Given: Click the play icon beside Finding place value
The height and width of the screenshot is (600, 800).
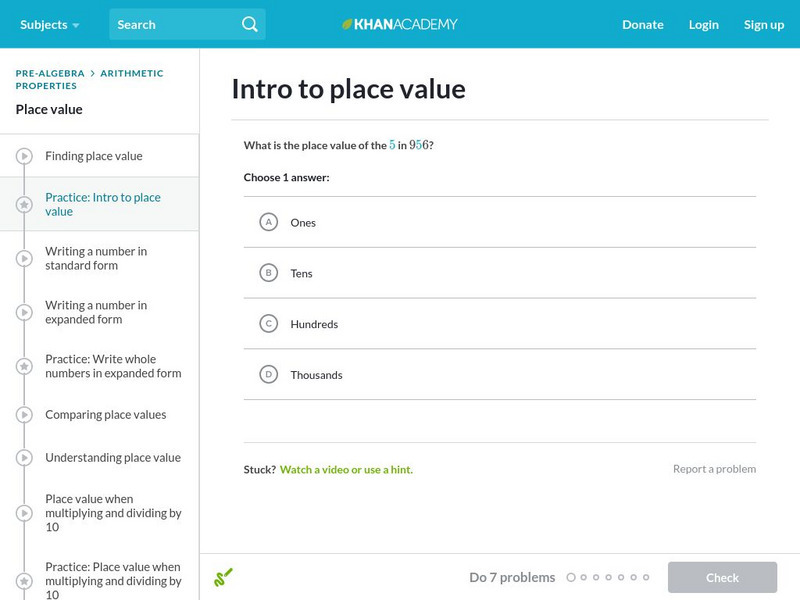Looking at the screenshot, I should 25,155.
